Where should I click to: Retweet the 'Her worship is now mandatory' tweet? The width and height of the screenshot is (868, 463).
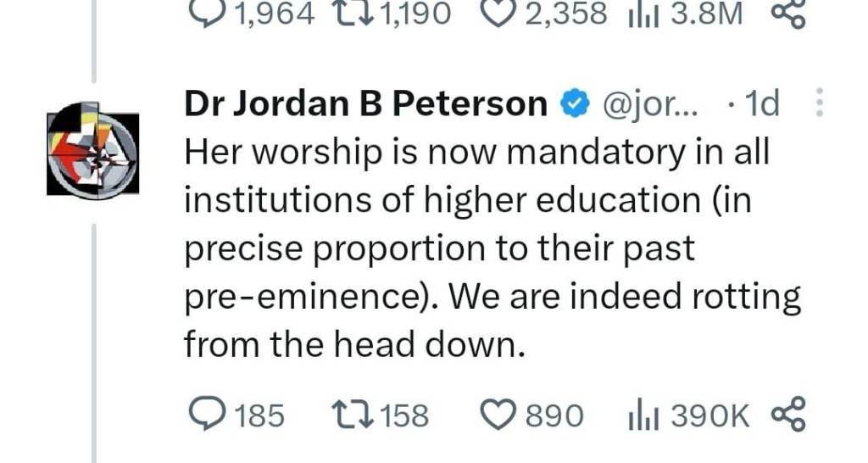pyautogui.click(x=351, y=415)
